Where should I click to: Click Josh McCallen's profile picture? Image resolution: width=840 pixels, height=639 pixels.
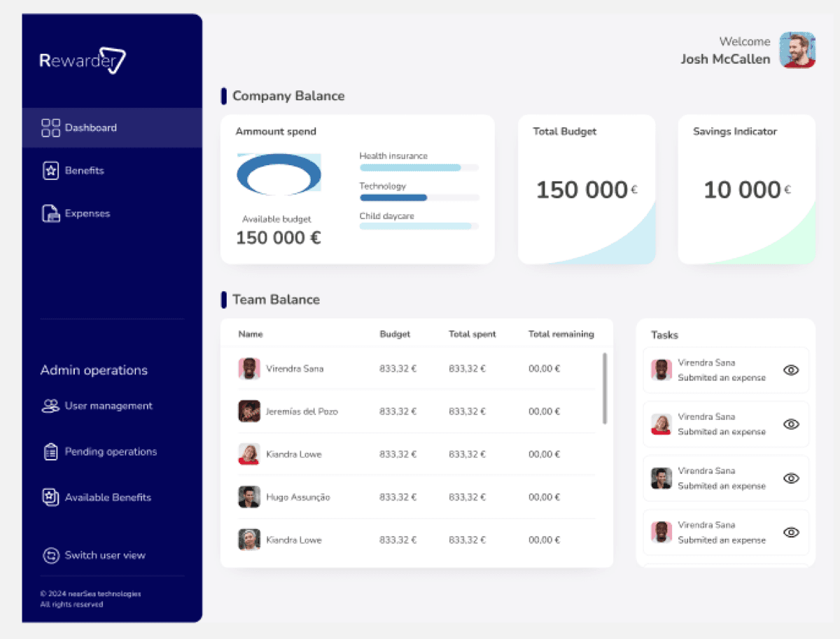click(797, 50)
